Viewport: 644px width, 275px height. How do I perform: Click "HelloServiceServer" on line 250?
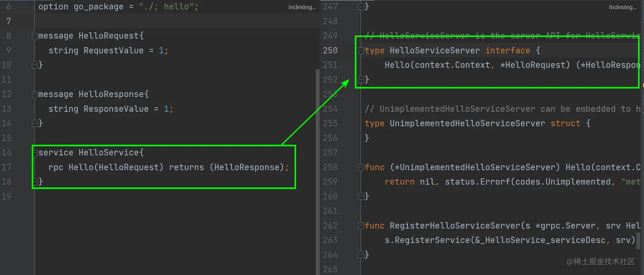pyautogui.click(x=435, y=51)
